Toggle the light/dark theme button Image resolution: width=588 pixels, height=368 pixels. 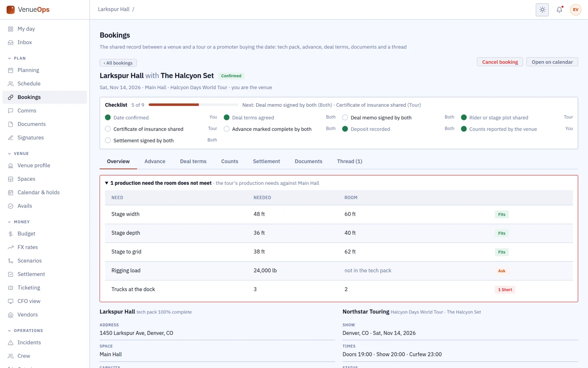542,10
